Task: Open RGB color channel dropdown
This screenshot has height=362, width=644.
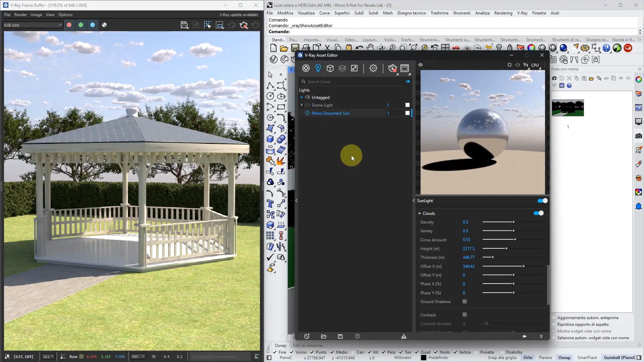Action: pyautogui.click(x=33, y=25)
